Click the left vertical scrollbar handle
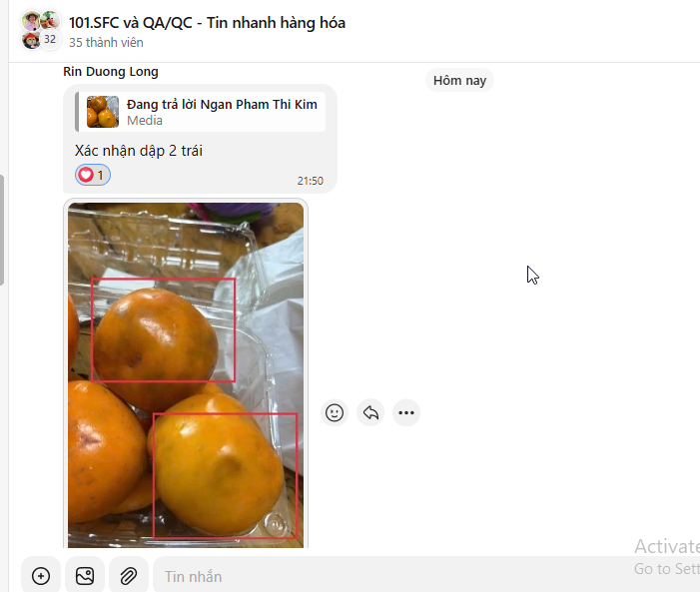 pyautogui.click(x=2, y=230)
